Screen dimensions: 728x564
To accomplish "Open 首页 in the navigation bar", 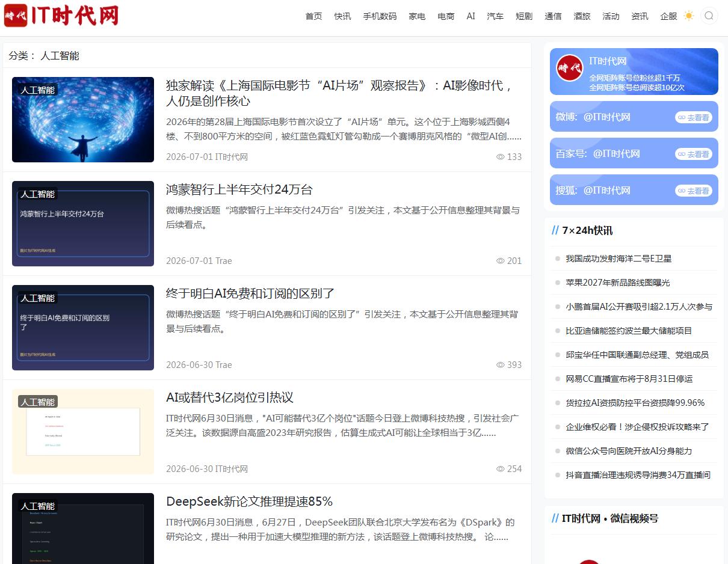I will point(313,16).
